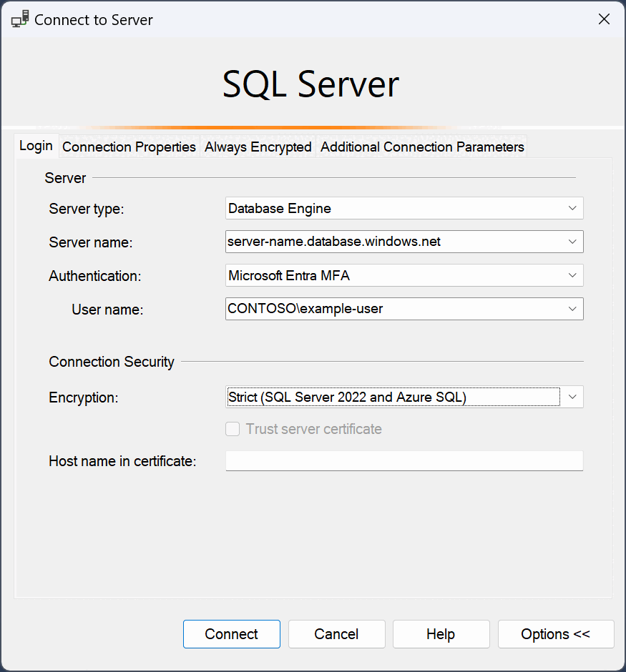Screen dimensions: 626x672
Task: Click the Cancel button
Action: tap(336, 634)
